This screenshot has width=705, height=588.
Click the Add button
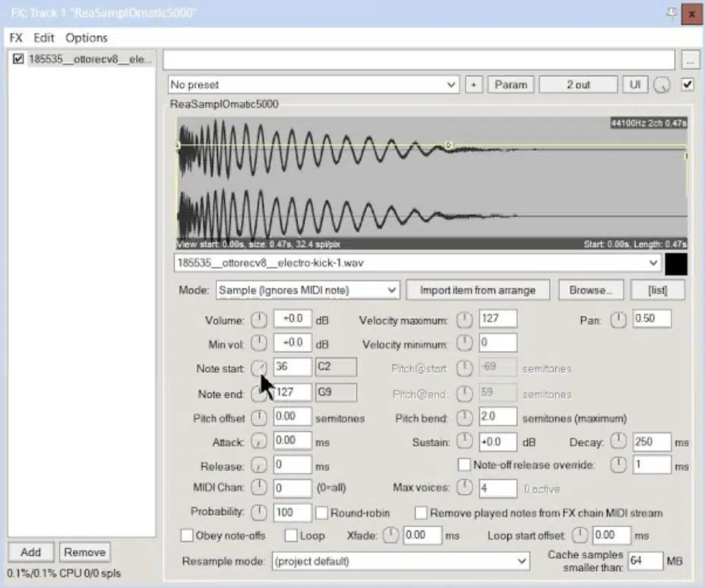pyautogui.click(x=30, y=552)
